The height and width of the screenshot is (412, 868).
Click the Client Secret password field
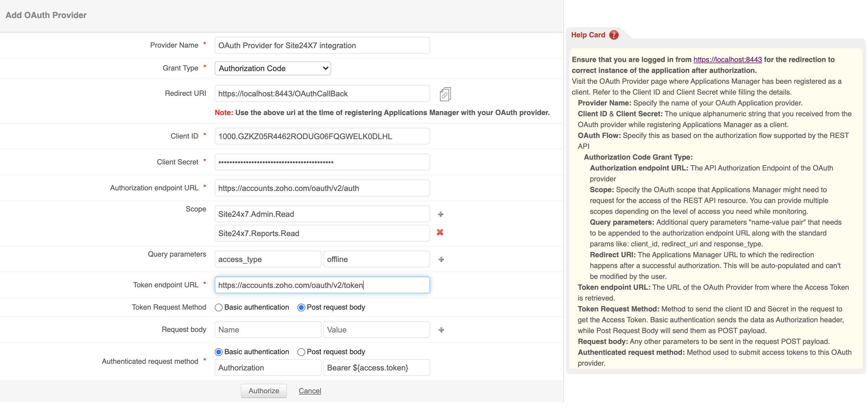(322, 162)
